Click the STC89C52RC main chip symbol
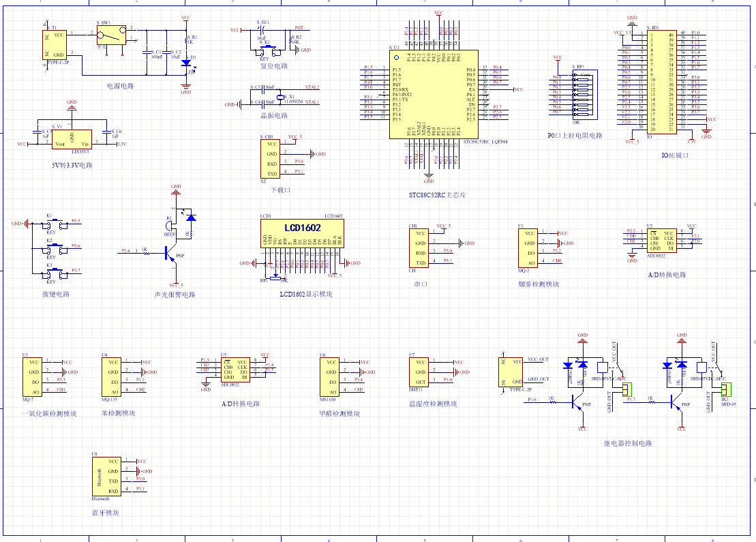 pyautogui.click(x=432, y=94)
